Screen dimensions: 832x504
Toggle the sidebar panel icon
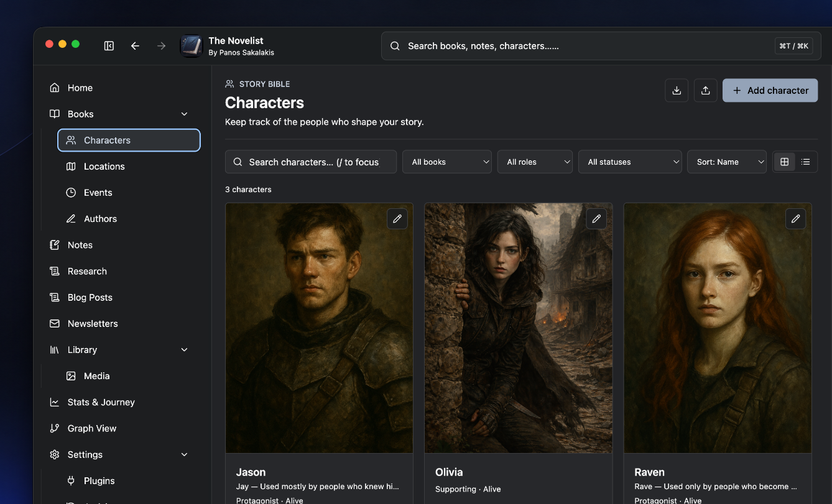point(109,46)
